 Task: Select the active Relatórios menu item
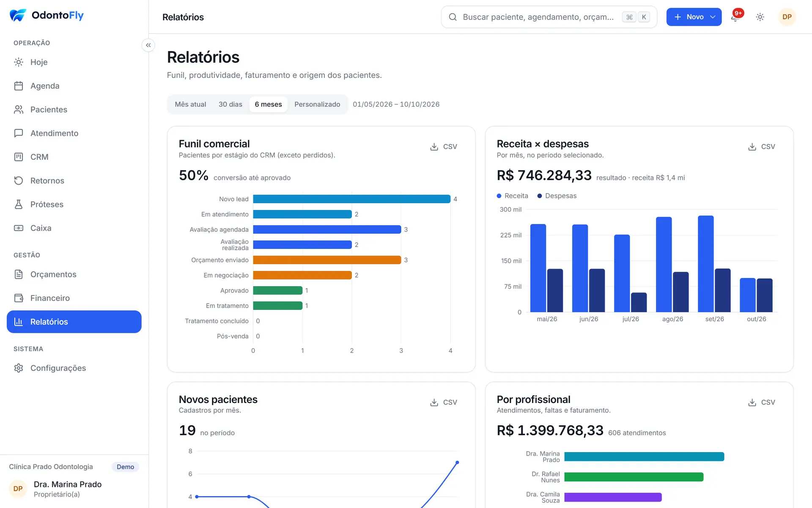click(x=74, y=322)
